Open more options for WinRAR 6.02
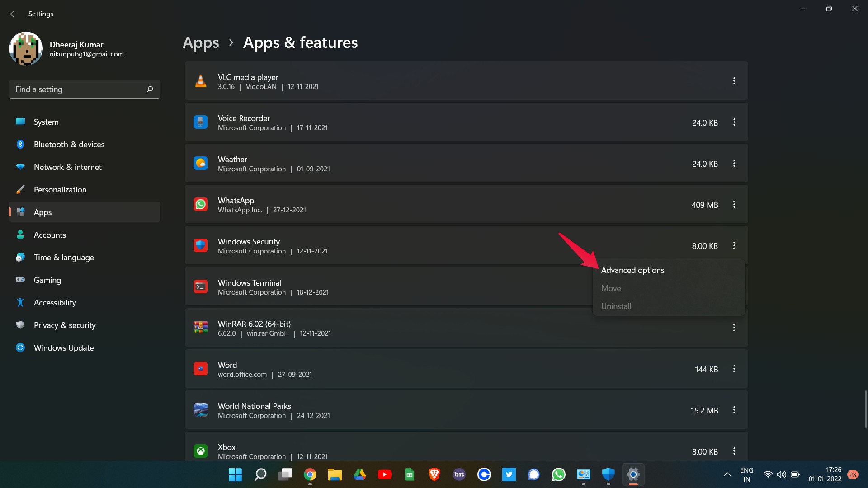This screenshot has height=488, width=868. 734,328
